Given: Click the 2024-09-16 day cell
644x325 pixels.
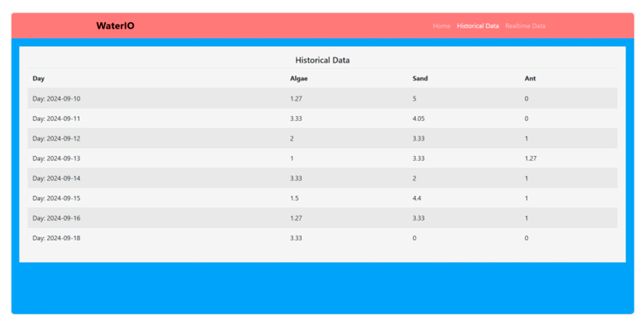Looking at the screenshot, I should (x=56, y=218).
